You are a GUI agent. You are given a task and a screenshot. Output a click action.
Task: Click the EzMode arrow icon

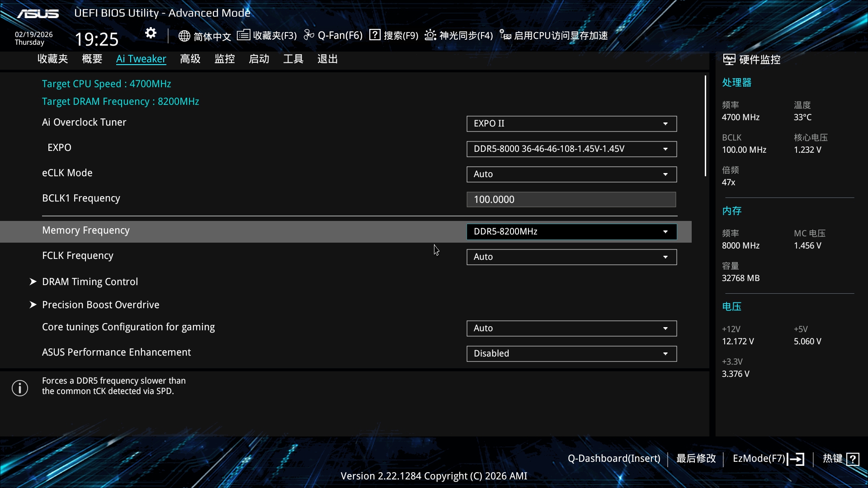pyautogui.click(x=796, y=459)
